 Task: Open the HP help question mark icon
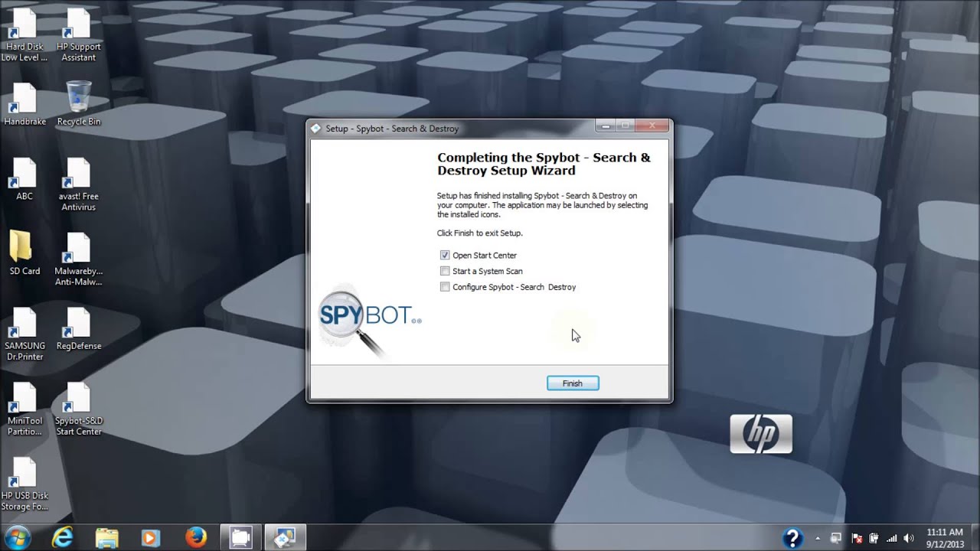(x=793, y=538)
